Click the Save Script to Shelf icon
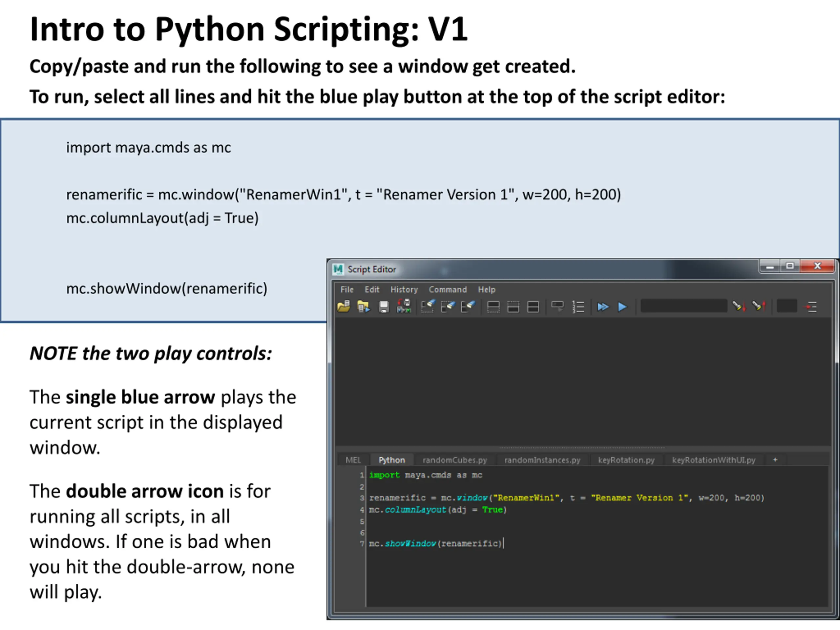This screenshot has width=840, height=630. click(x=404, y=306)
